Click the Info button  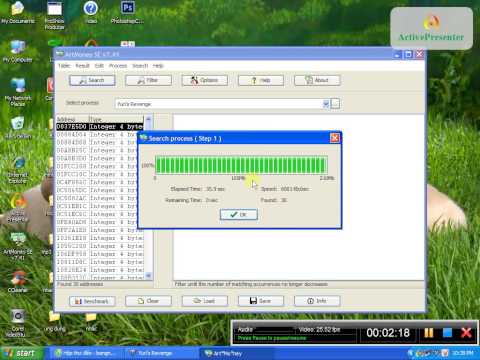317,301
